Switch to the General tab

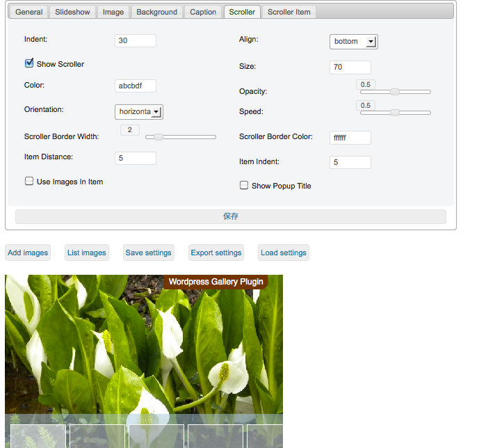click(x=29, y=12)
